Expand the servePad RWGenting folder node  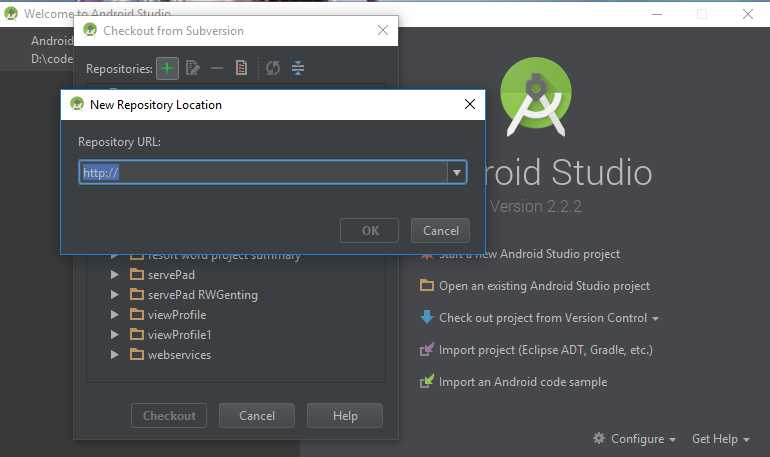(x=114, y=295)
